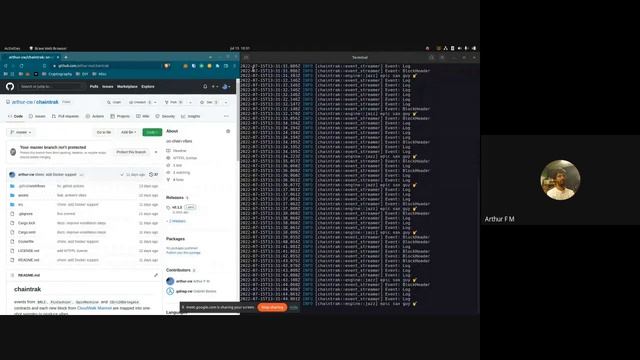The width and height of the screenshot is (640, 360).
Task: Focus the GitHub search box
Action: pyautogui.click(x=51, y=87)
